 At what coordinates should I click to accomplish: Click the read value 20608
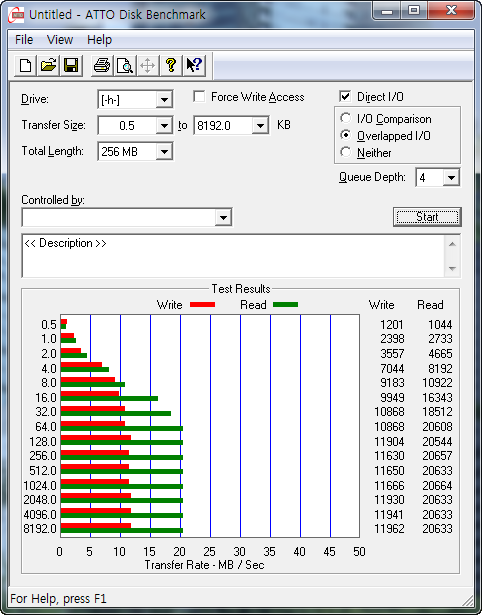pyautogui.click(x=437, y=426)
